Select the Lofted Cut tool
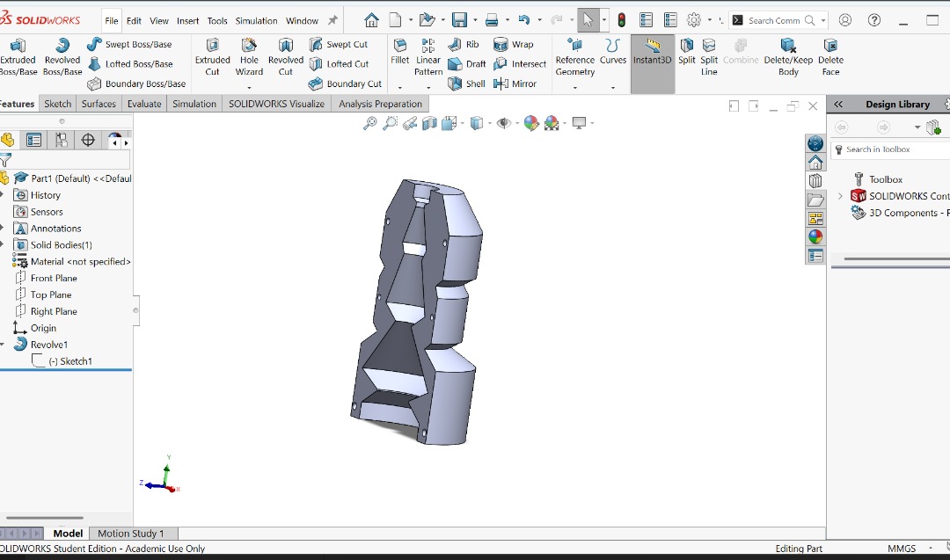This screenshot has width=950, height=560. [x=339, y=63]
